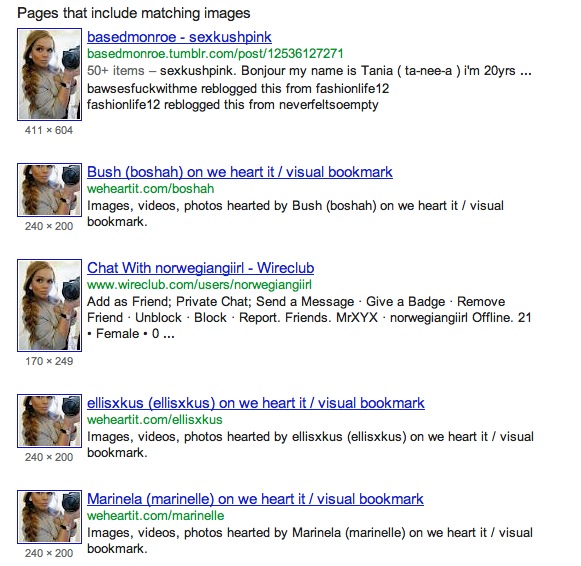Click the '411 × 604' size label
Image resolution: width=581 pixels, height=566 pixels.
pos(49,130)
